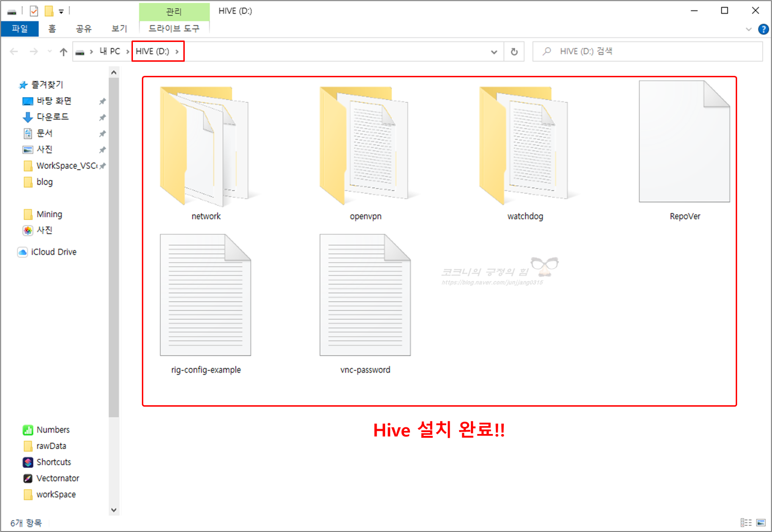Switch to the 보기 ribbon tab

coord(119,28)
